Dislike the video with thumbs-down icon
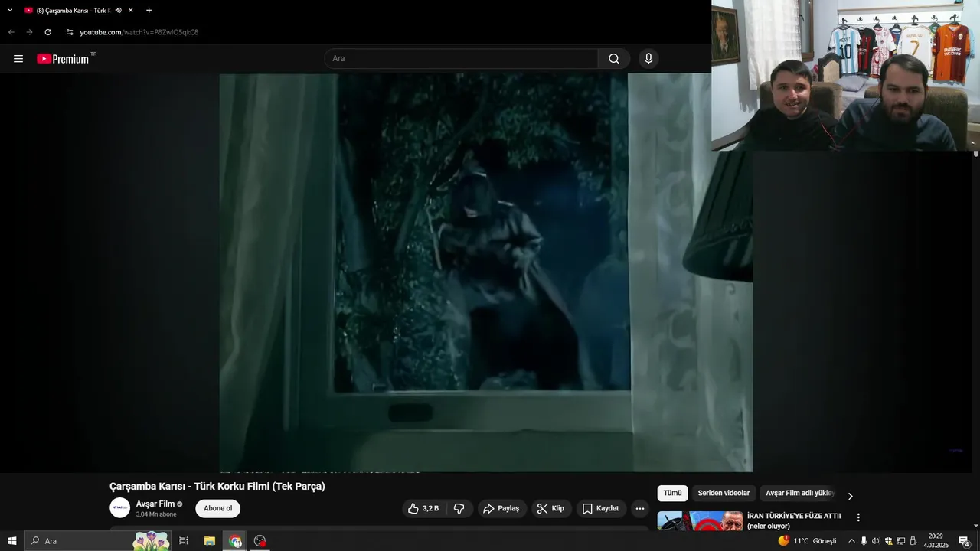The width and height of the screenshot is (980, 551). pos(459,508)
